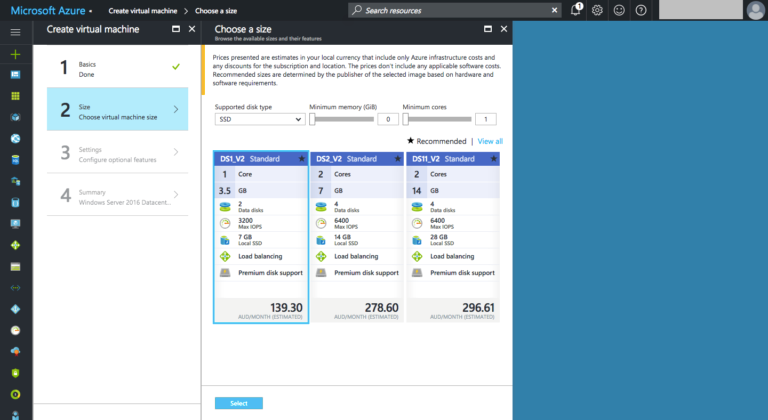Expand the Size step chevron
Viewport: 768px width, 420px height.
176,109
